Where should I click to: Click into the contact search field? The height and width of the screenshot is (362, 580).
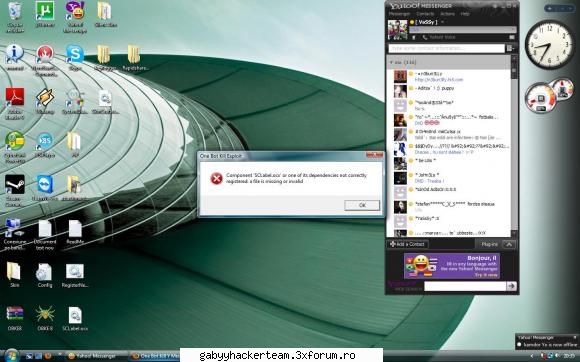(446, 48)
